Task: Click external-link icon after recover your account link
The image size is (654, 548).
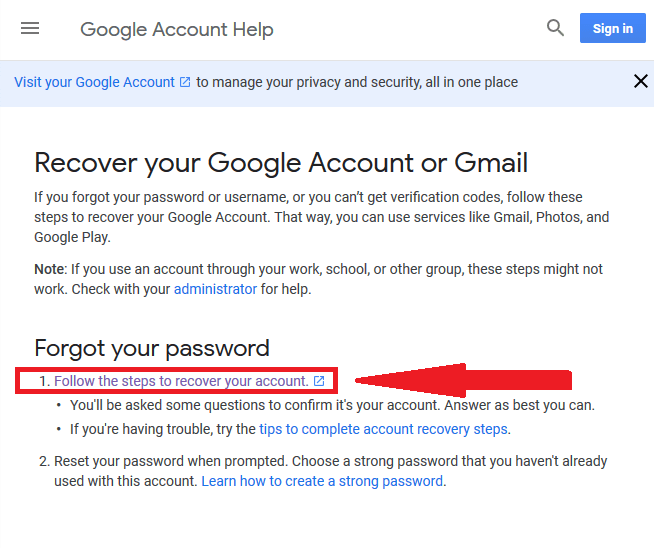Action: pos(319,381)
